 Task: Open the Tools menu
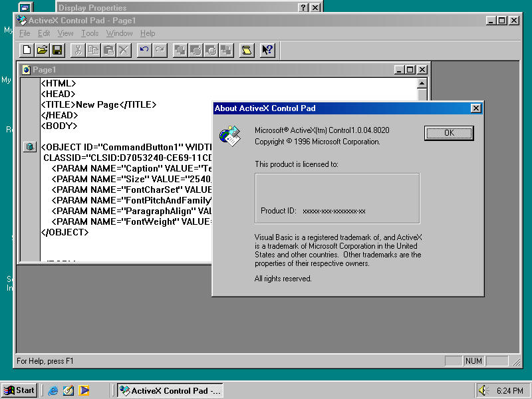90,33
